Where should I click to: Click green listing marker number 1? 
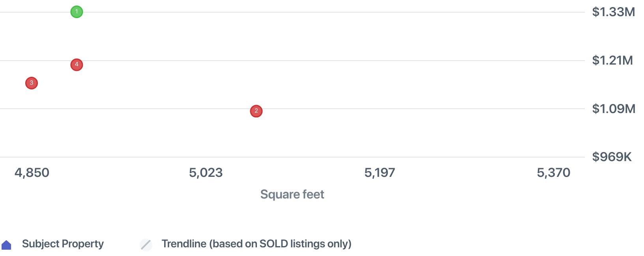click(x=77, y=12)
